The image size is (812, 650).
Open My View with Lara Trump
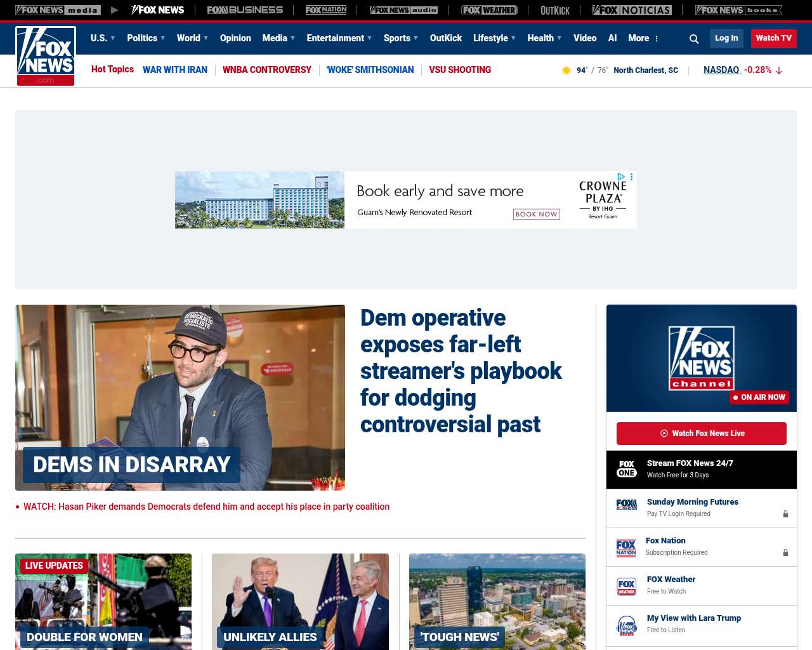(x=694, y=618)
